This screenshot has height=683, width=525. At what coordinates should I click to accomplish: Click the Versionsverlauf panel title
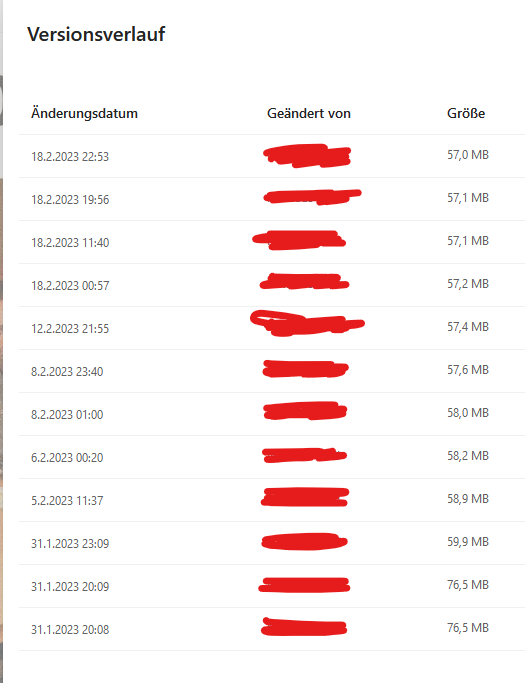click(96, 34)
